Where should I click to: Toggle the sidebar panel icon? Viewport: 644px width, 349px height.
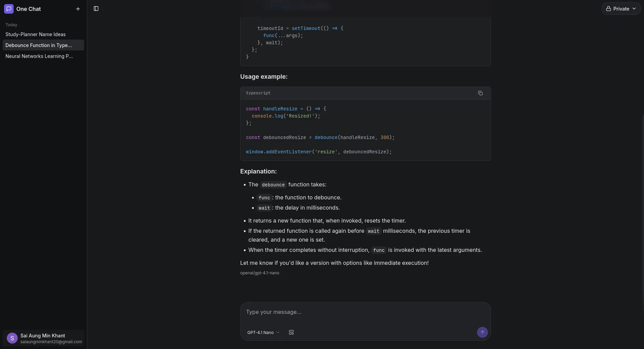point(96,9)
